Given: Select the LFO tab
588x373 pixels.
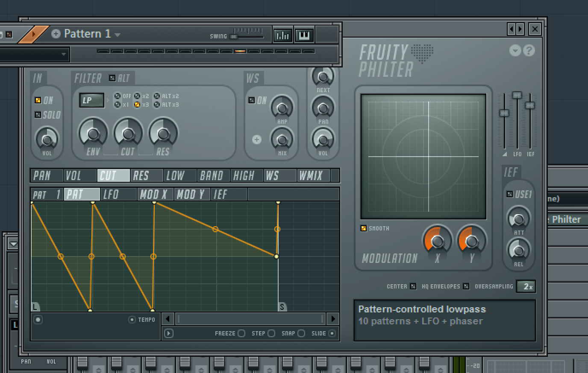Looking at the screenshot, I should [x=118, y=194].
